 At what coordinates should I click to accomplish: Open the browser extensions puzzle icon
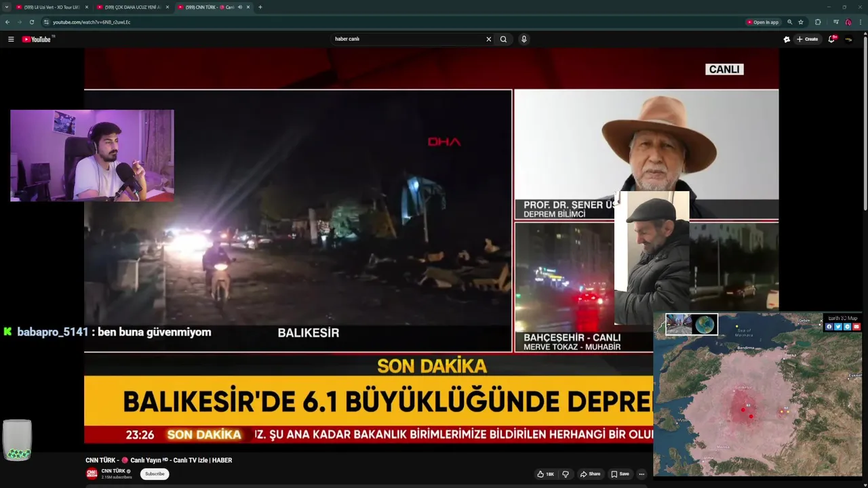click(818, 22)
